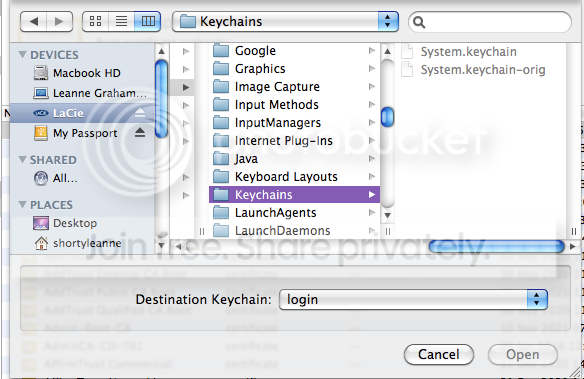Select the highlighted Keychains folder
The height and width of the screenshot is (379, 584).
[294, 195]
